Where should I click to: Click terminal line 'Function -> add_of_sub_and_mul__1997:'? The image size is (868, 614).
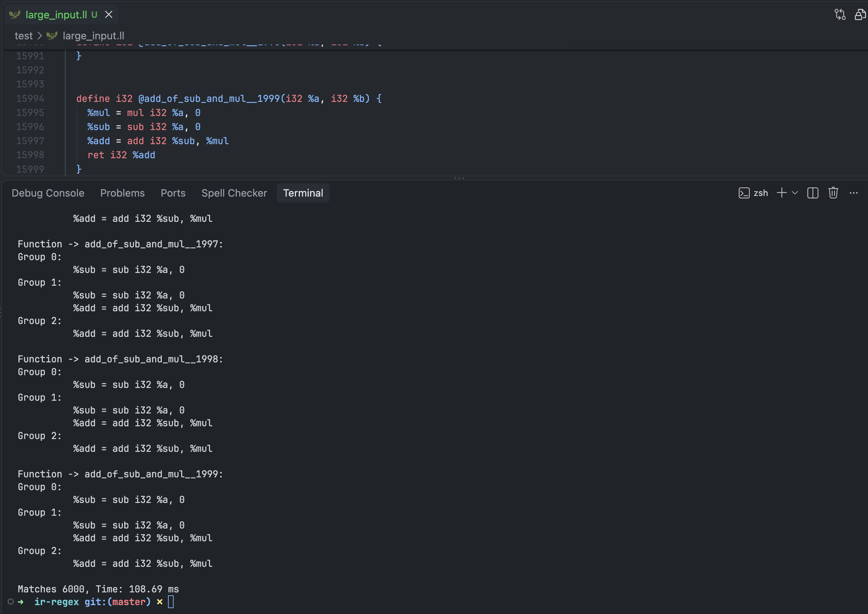pyautogui.click(x=121, y=244)
